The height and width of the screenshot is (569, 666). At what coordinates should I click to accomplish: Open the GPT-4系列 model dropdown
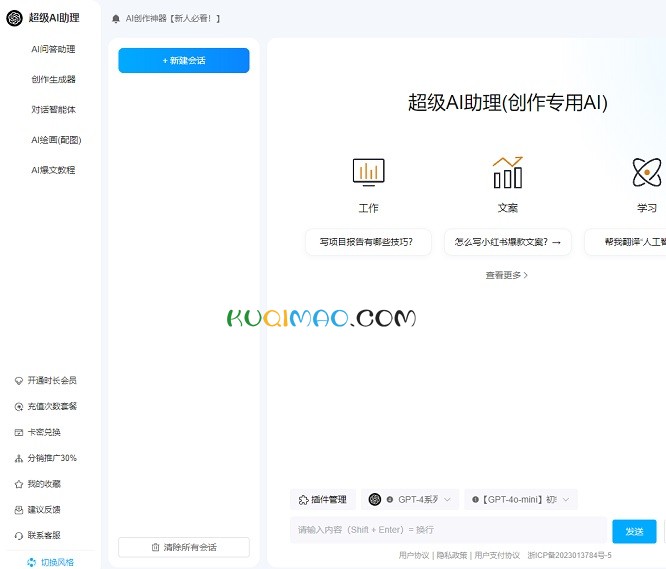tap(410, 500)
